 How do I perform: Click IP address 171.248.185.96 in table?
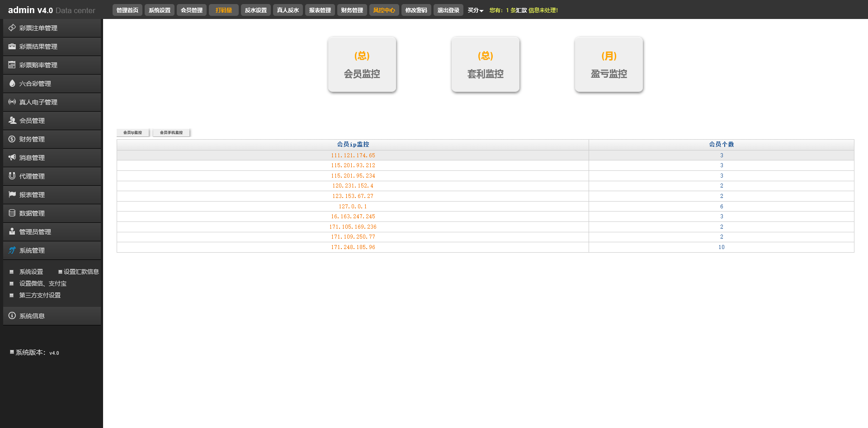click(353, 247)
